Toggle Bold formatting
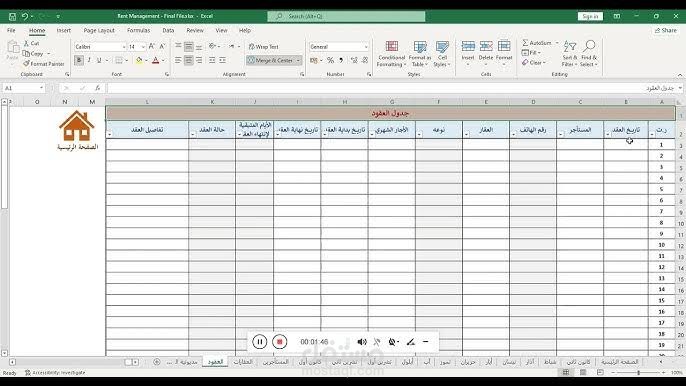Image resolution: width=686 pixels, height=386 pixels. pos(79,60)
